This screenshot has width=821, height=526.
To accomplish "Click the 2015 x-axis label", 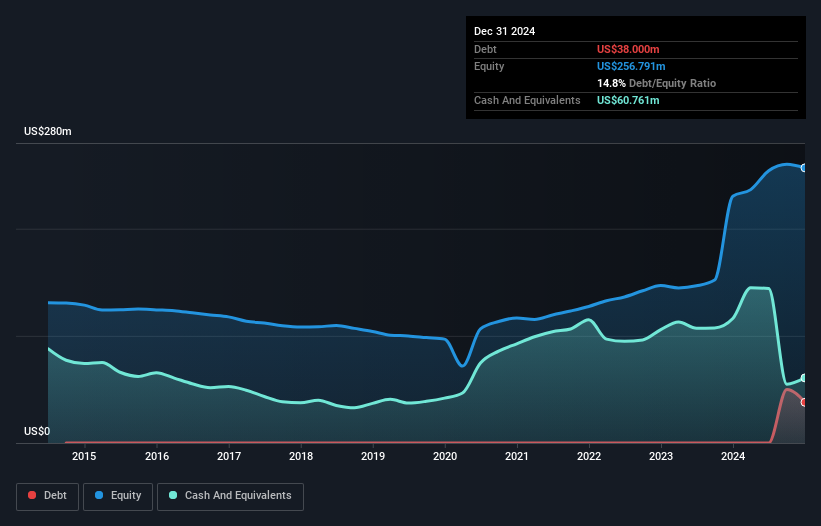I will point(84,456).
